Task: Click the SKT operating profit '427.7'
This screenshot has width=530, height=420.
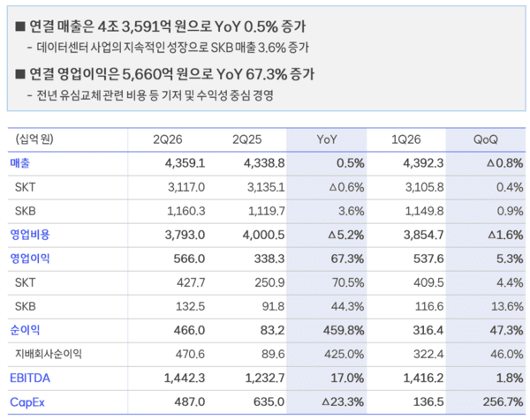Action: coord(191,283)
